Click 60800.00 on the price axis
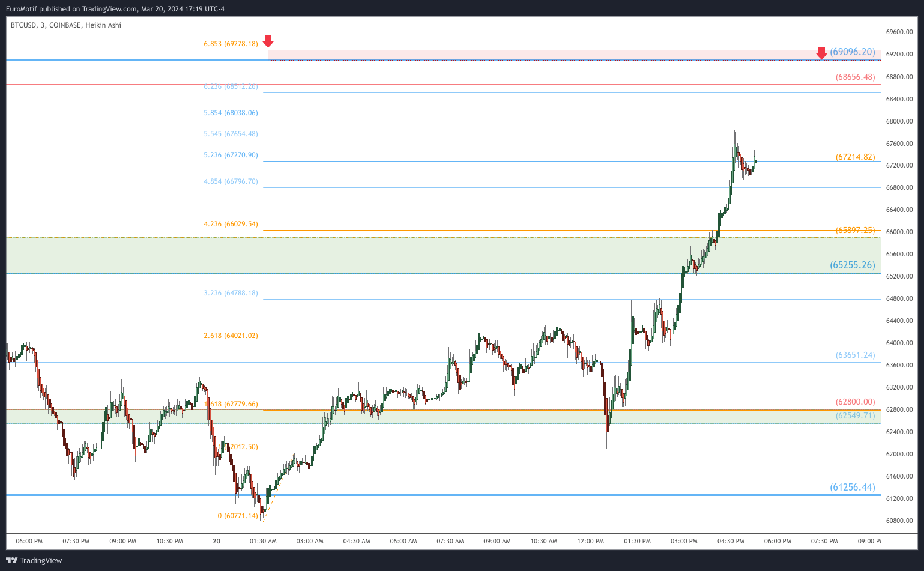The width and height of the screenshot is (924, 571). tap(899, 521)
